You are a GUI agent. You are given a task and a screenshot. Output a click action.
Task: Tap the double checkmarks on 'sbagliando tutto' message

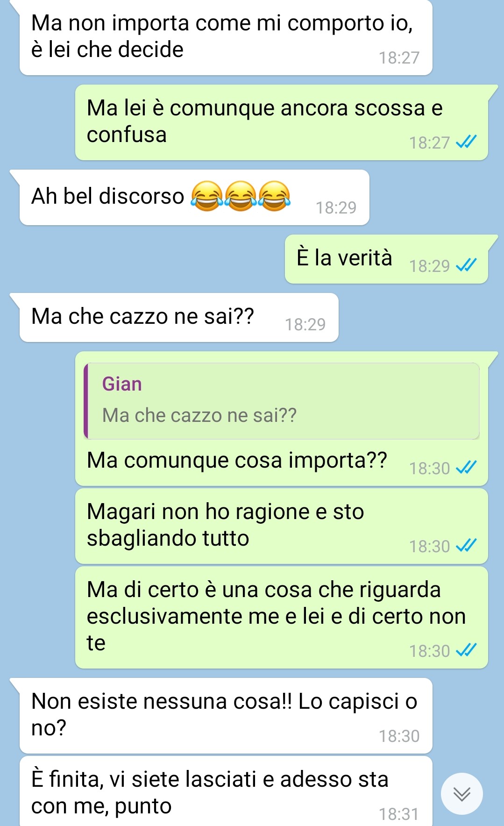[x=466, y=545]
